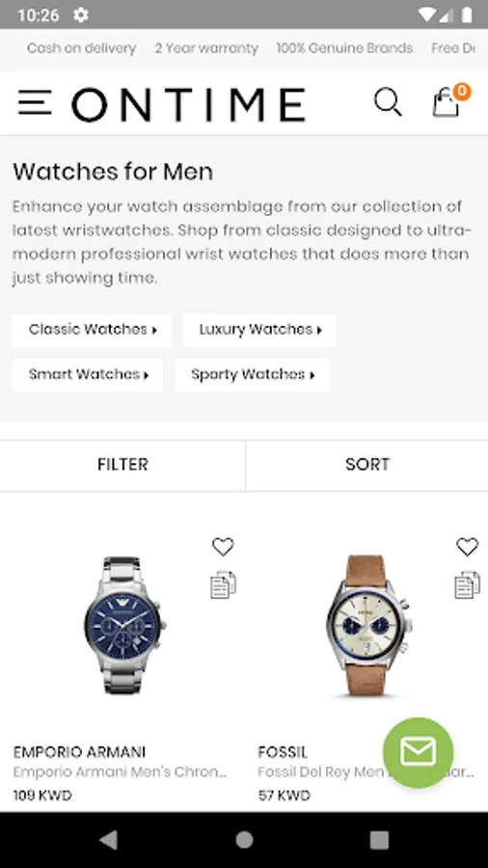Expand Luxury Watches category
Viewport: 488px width, 868px height.
(259, 330)
